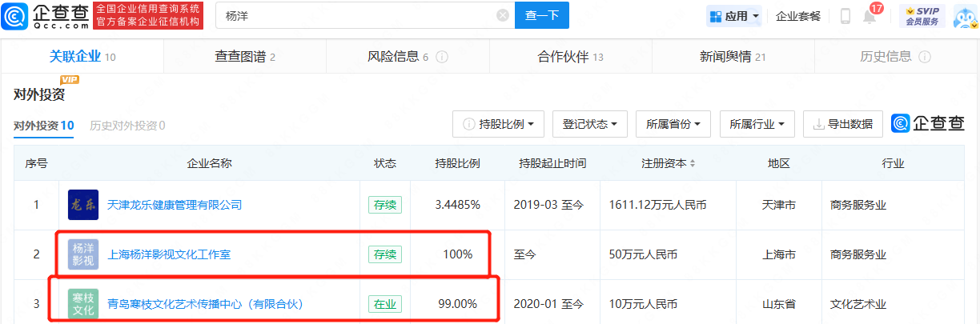Open the 持股比例 filter dropdown
Screen dimensions: 980x324
pos(499,124)
